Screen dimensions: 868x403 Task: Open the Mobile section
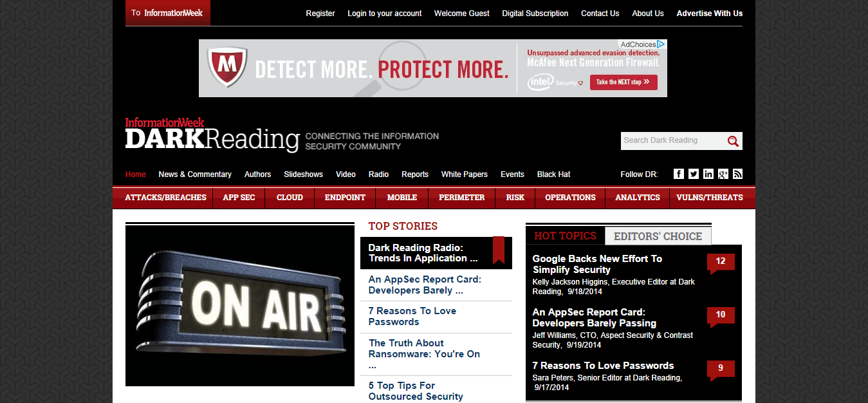tap(402, 198)
